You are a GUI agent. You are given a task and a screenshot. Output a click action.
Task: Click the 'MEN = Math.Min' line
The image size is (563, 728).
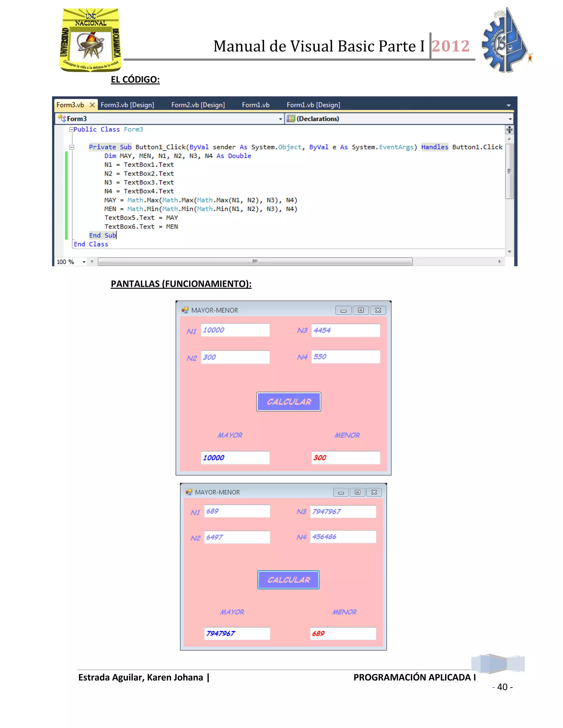tap(201, 209)
